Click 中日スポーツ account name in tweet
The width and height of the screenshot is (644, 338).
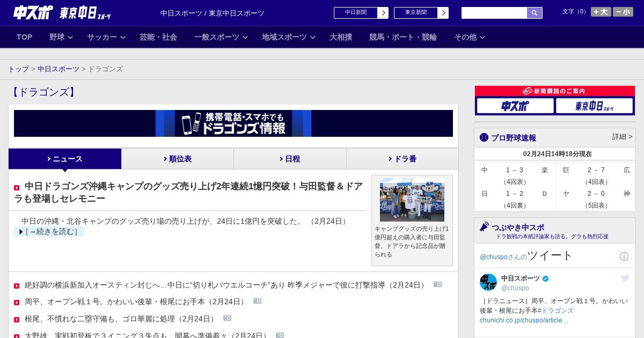pos(521,278)
